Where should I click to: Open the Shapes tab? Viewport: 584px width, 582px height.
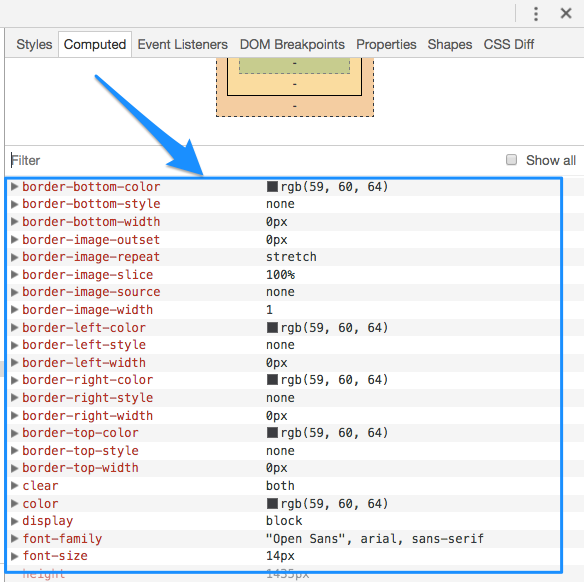point(450,44)
